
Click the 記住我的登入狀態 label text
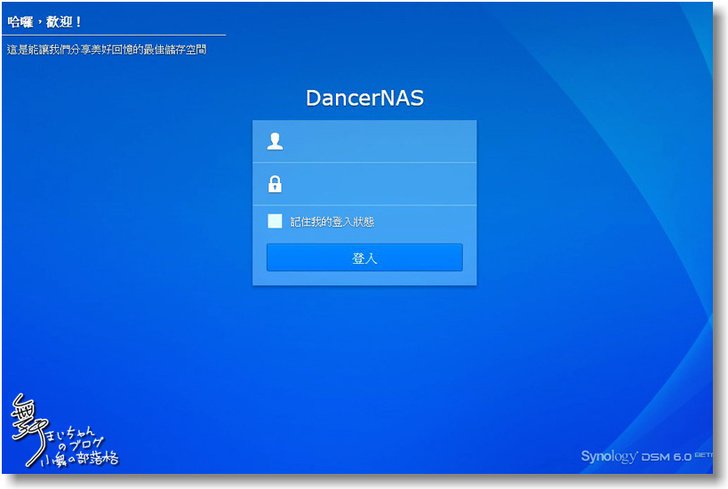[x=332, y=222]
